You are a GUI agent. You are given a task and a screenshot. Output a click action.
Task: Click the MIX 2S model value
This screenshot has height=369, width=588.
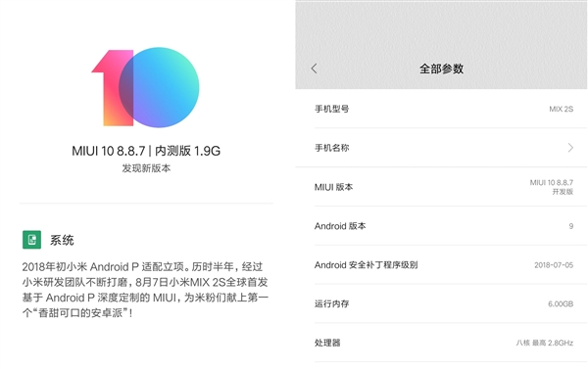[561, 109]
